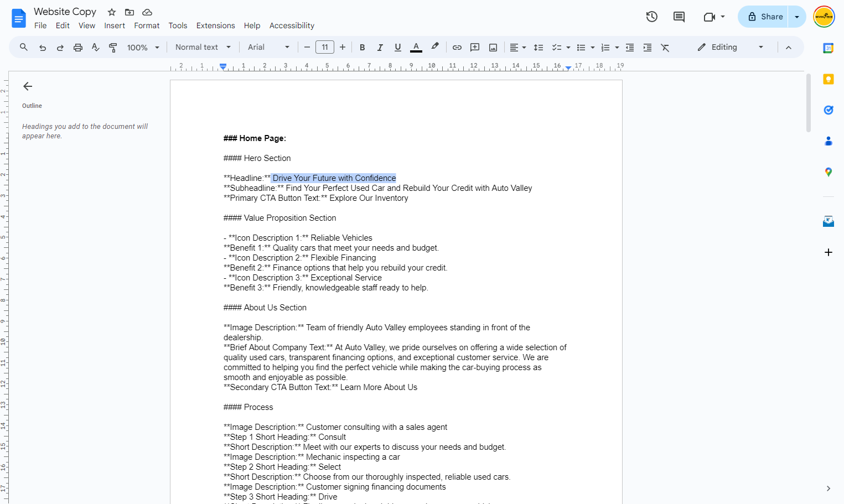
Task: Undo the last action
Action: click(x=43, y=48)
